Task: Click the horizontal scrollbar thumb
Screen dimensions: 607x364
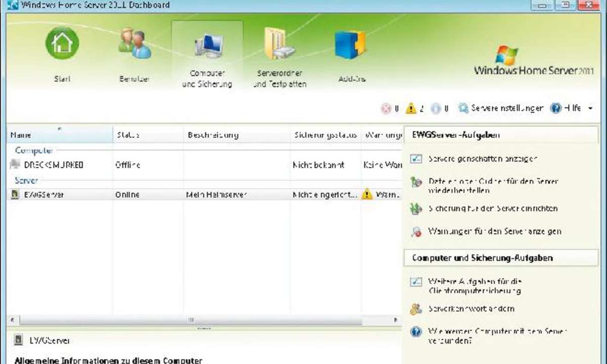Action: point(191,320)
